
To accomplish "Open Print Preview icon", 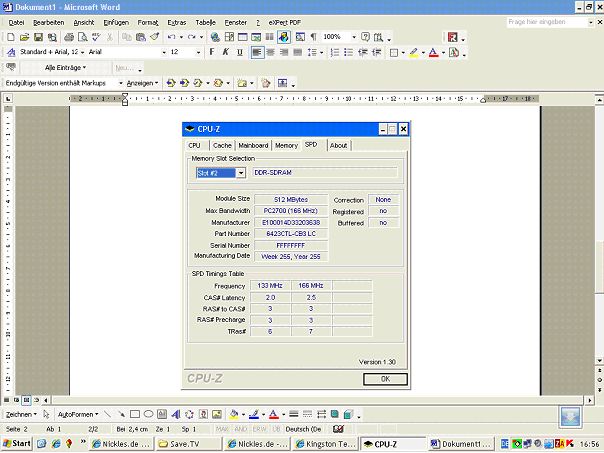I will 82,37.
